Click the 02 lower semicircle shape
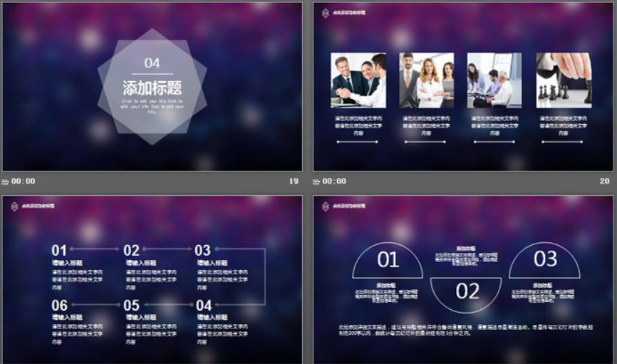The image size is (617, 364). (x=467, y=291)
